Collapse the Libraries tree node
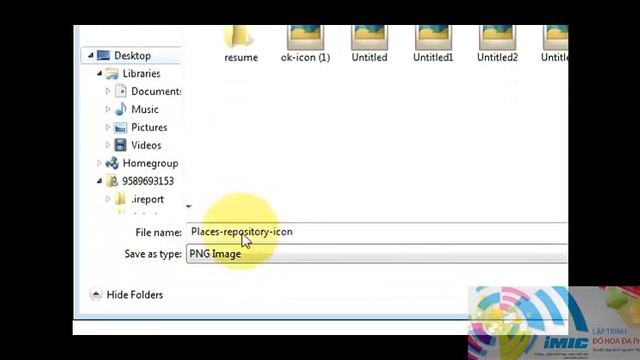Viewport: 640px width, 360px height. [99, 73]
